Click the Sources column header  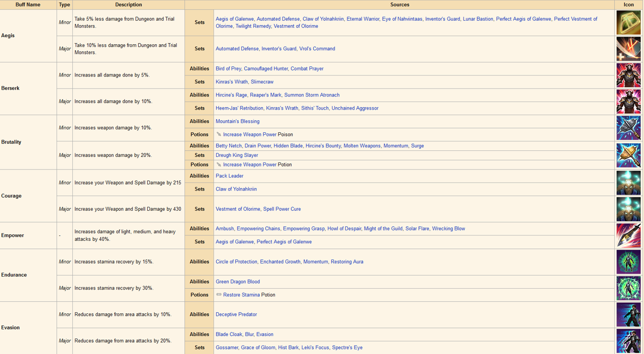pos(400,5)
